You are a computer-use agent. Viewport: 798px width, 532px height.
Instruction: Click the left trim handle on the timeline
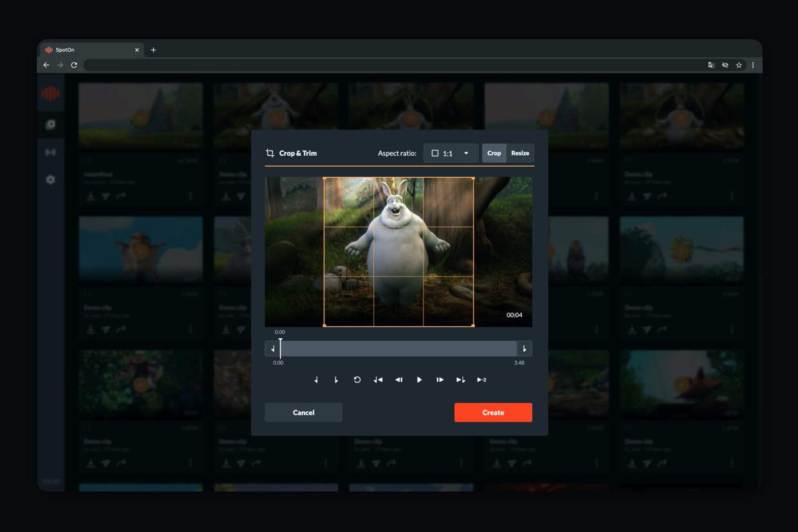[x=273, y=349]
